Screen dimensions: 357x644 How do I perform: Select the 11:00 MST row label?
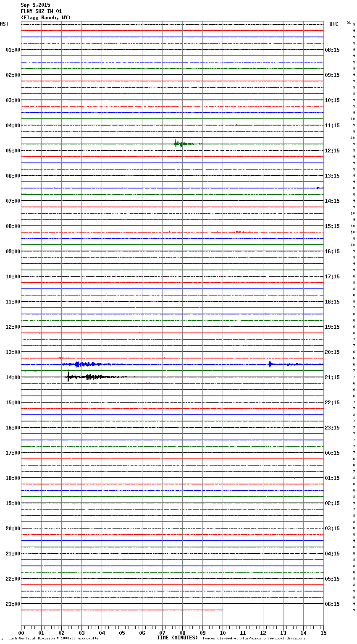click(x=13, y=302)
